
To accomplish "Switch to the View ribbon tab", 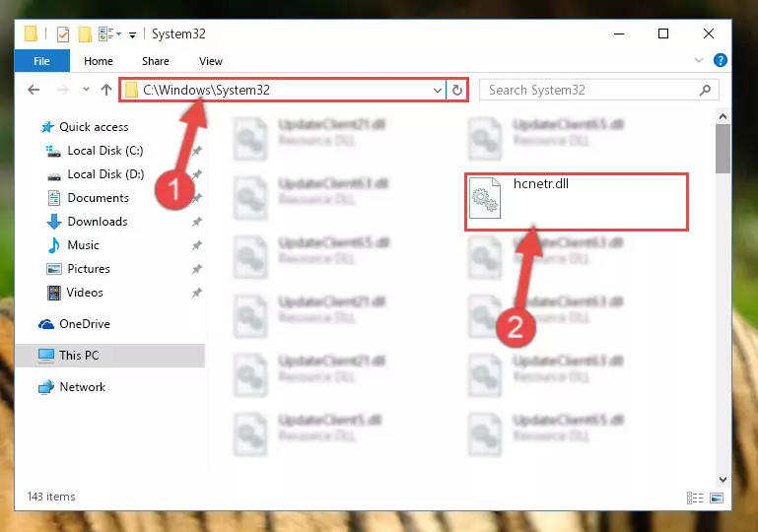I will click(211, 61).
